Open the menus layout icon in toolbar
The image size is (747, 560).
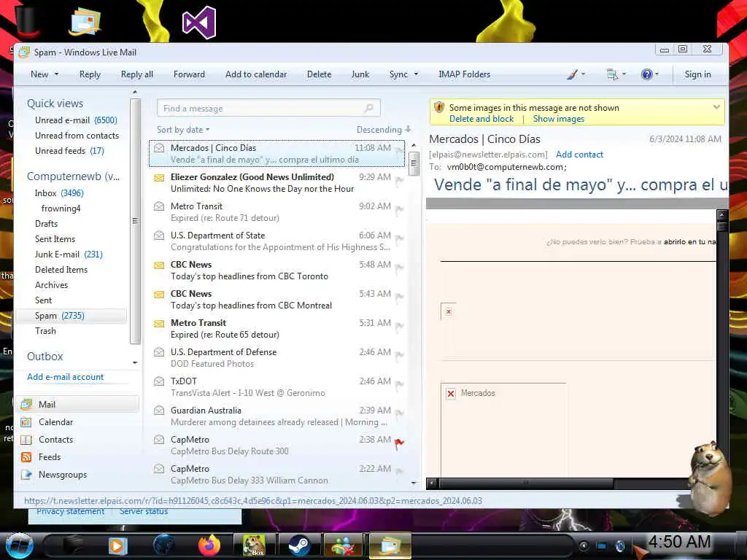point(612,74)
